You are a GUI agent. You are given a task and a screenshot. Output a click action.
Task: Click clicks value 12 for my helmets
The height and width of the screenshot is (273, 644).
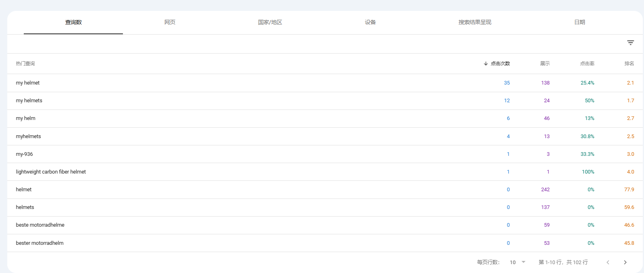pos(507,101)
